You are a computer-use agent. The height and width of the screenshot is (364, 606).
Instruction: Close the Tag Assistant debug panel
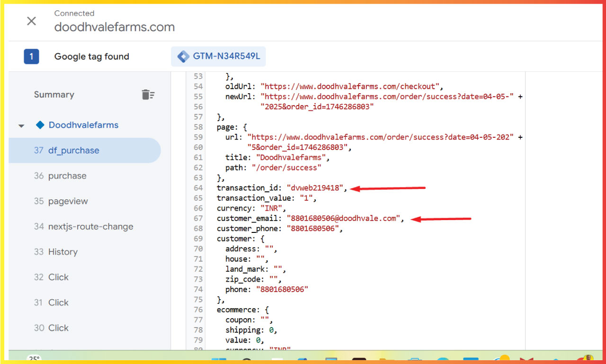31,21
